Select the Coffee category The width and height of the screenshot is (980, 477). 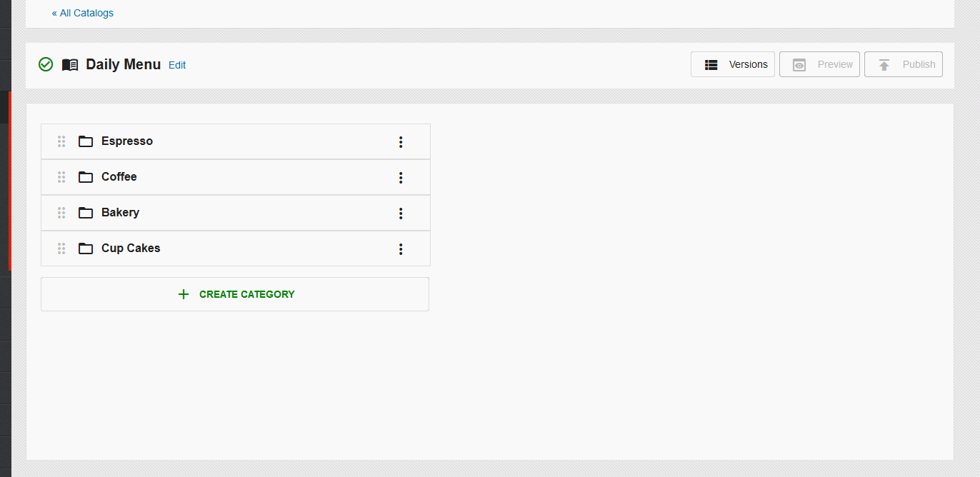(x=236, y=177)
